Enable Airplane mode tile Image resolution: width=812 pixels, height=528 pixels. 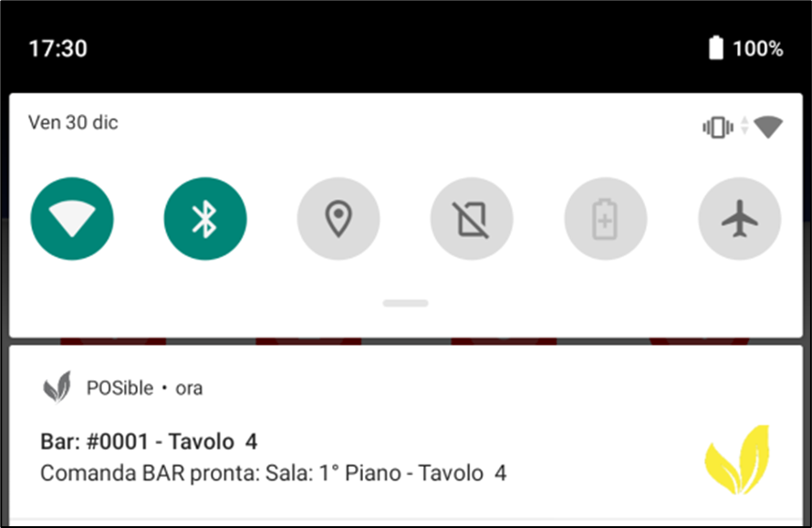tap(740, 219)
